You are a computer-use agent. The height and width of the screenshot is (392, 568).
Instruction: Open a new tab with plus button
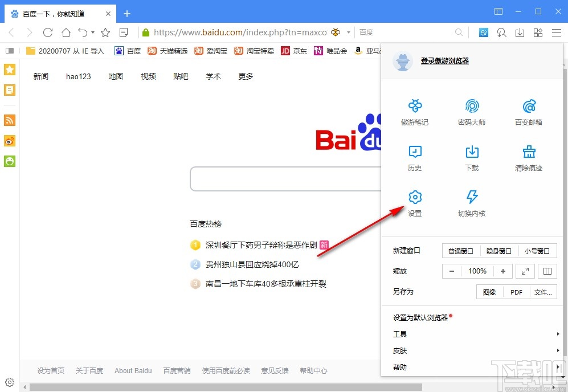pos(127,14)
